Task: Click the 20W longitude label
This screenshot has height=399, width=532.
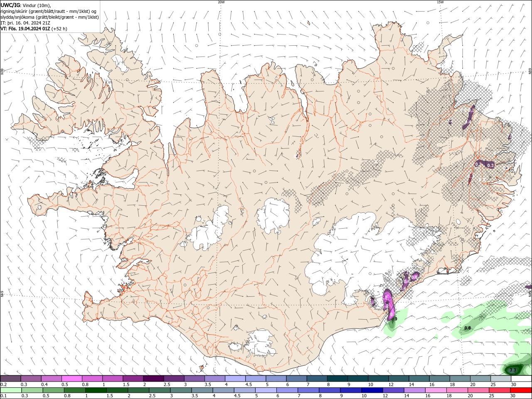Action: pos(221,2)
